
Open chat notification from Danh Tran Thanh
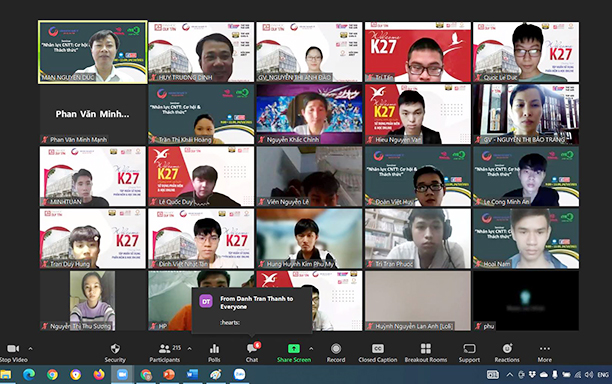tap(252, 311)
